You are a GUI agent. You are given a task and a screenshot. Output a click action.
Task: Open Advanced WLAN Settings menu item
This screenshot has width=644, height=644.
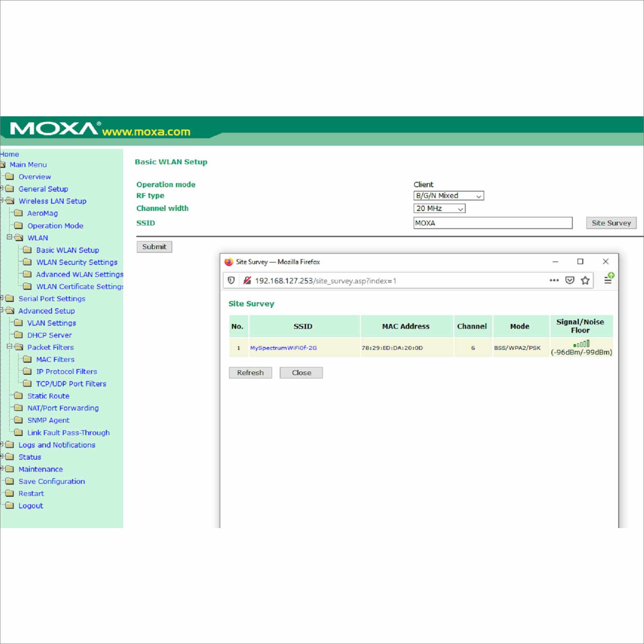pyautogui.click(x=79, y=274)
